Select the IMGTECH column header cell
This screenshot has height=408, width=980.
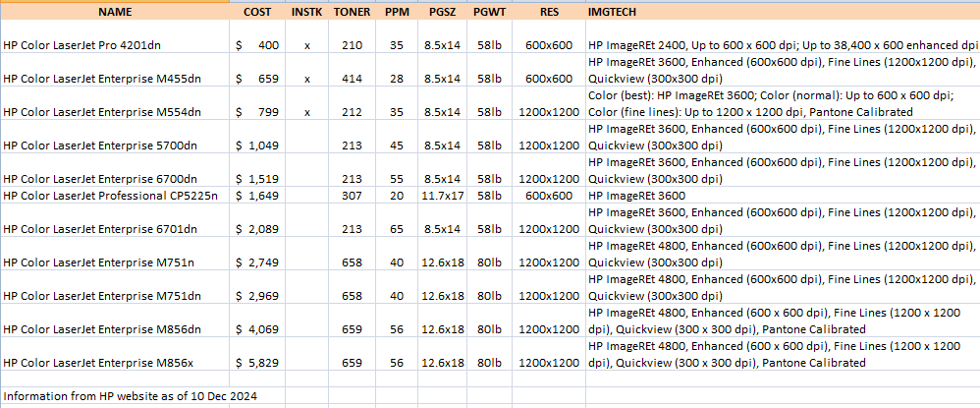coord(783,12)
